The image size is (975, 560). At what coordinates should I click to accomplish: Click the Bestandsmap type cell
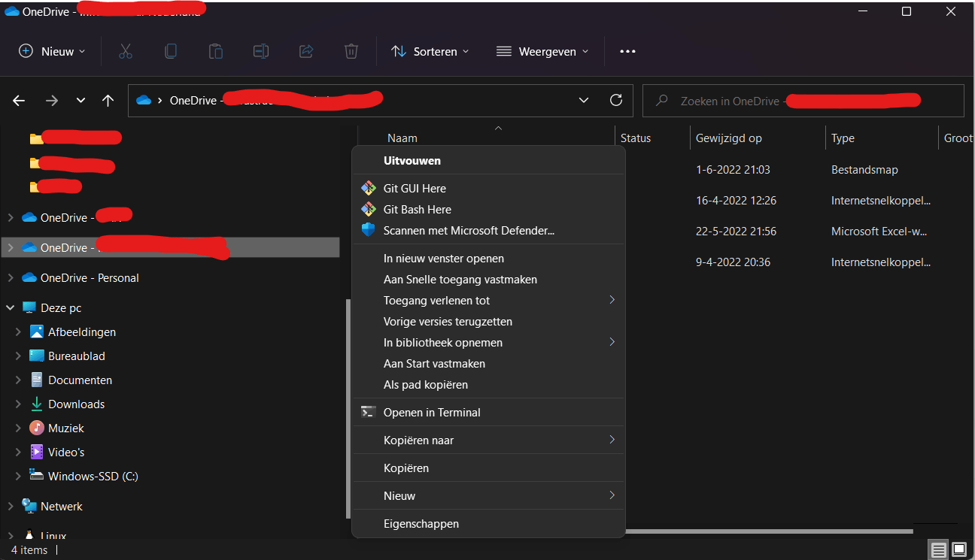click(864, 169)
